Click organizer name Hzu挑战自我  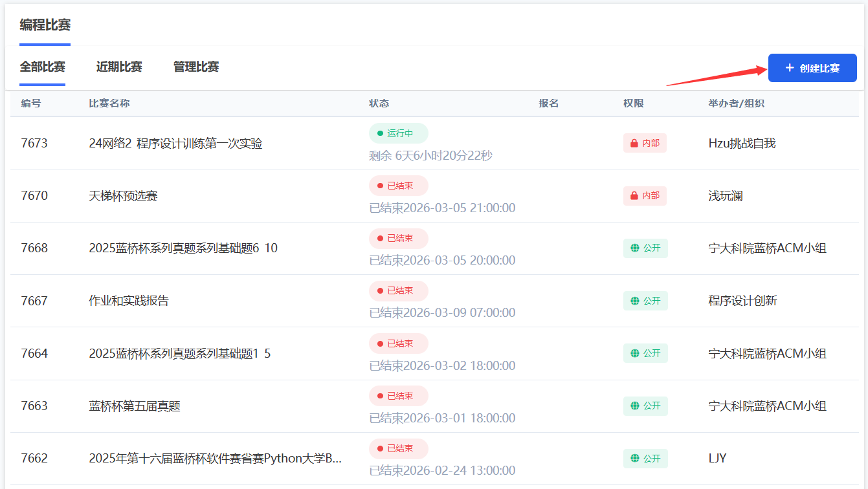pyautogui.click(x=742, y=144)
